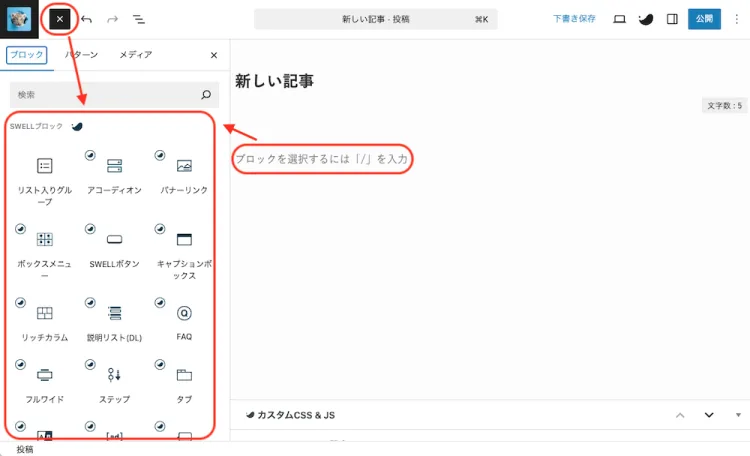Insert the ボックスメニュー block
Image resolution: width=750 pixels, height=456 pixels.
pos(44,254)
